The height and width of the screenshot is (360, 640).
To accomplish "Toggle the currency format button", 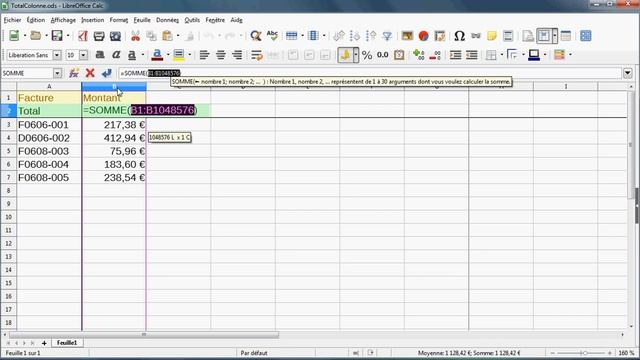I will click(345, 55).
